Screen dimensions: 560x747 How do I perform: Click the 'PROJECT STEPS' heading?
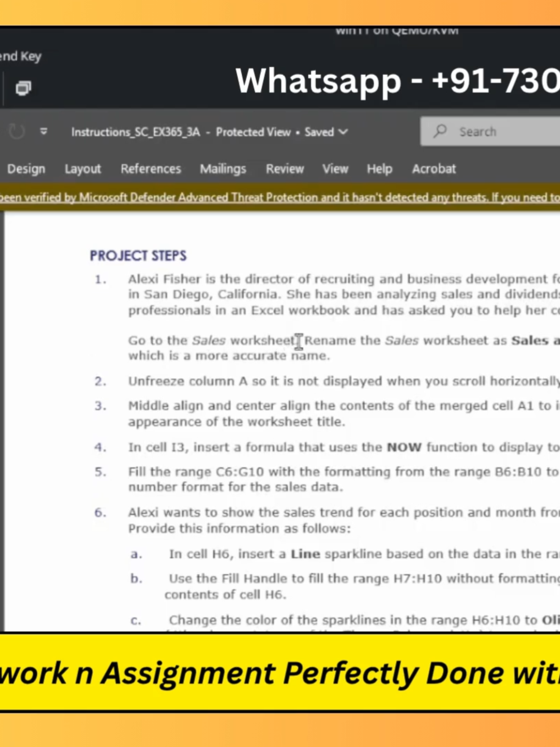pyautogui.click(x=138, y=255)
